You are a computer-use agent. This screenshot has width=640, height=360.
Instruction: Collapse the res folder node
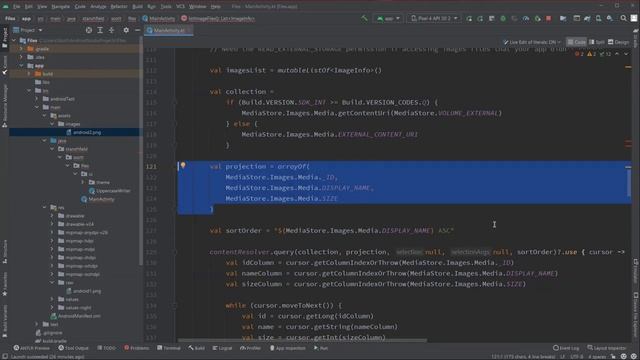44,207
